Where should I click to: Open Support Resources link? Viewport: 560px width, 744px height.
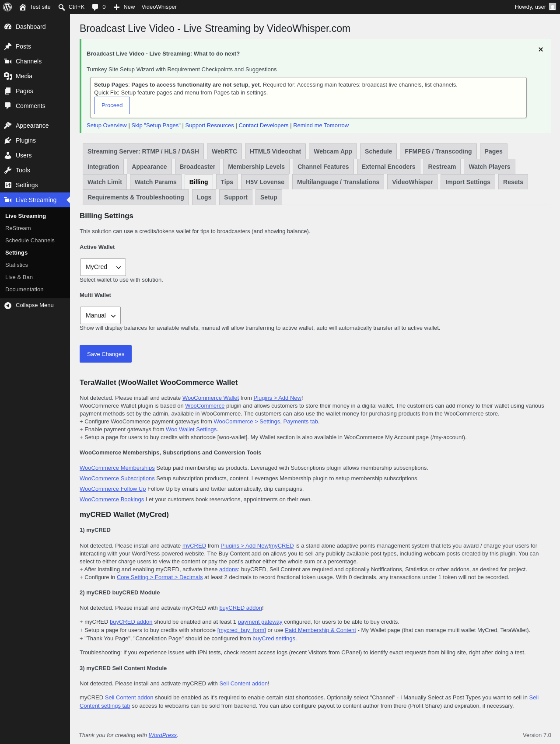pyautogui.click(x=210, y=126)
